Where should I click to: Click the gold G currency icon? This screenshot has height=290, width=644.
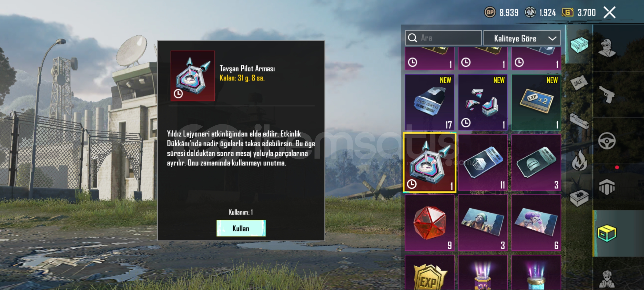pyautogui.click(x=568, y=12)
